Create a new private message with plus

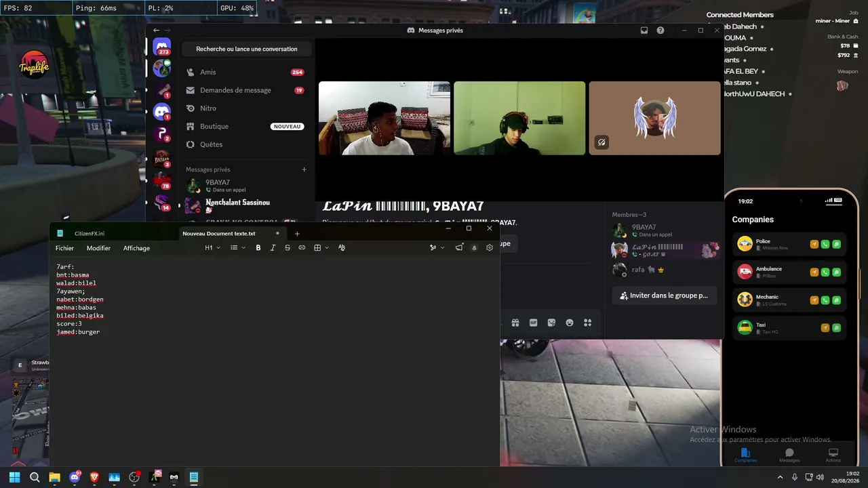(x=304, y=169)
